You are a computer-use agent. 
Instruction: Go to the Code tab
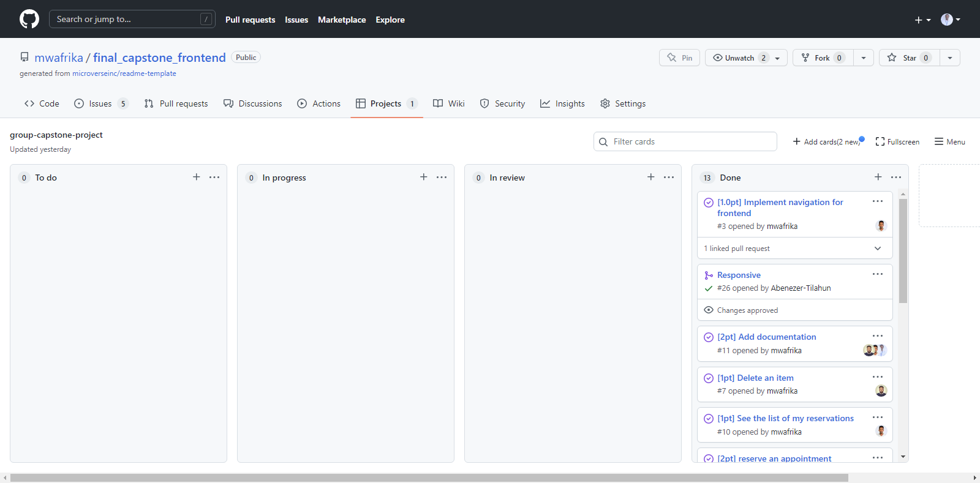(42, 103)
